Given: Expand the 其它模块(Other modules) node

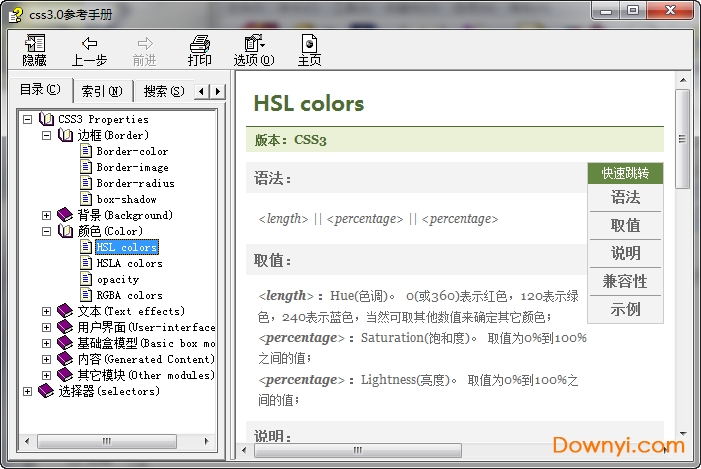Looking at the screenshot, I should click(46, 375).
